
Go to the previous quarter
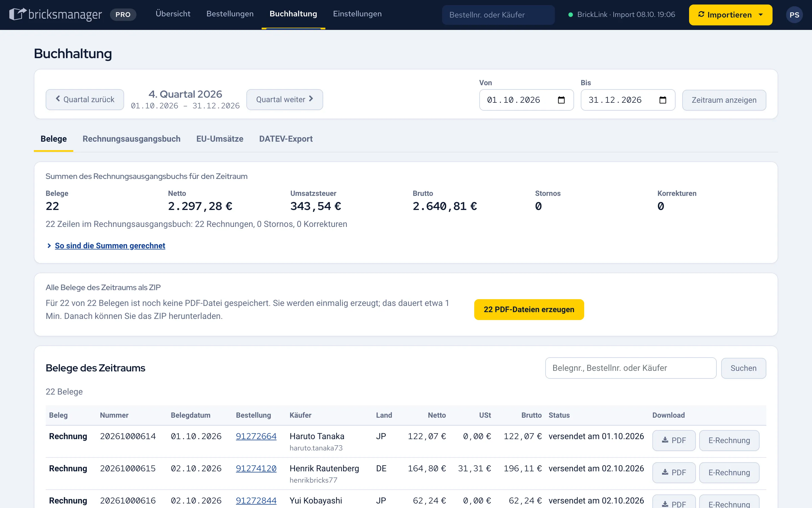[85, 99]
